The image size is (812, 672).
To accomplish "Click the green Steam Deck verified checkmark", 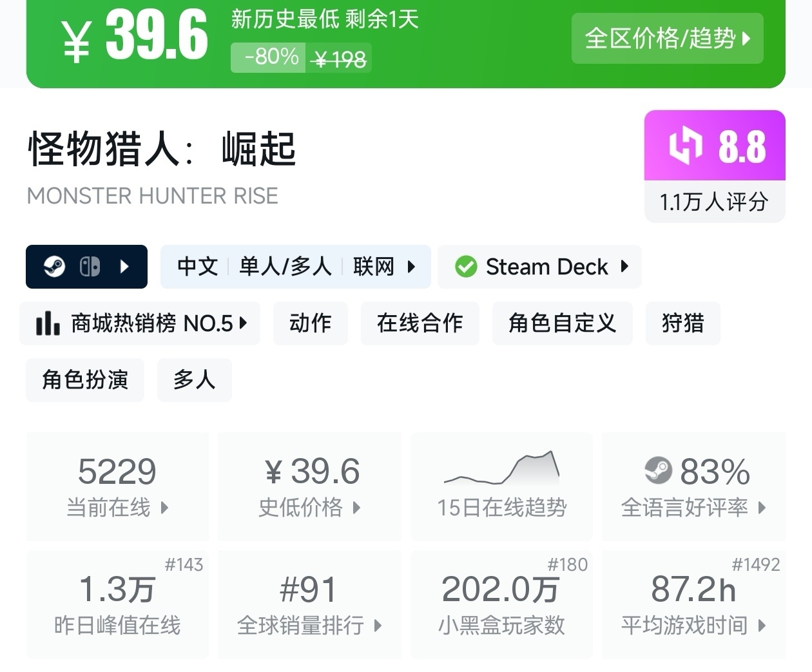I will [x=465, y=266].
